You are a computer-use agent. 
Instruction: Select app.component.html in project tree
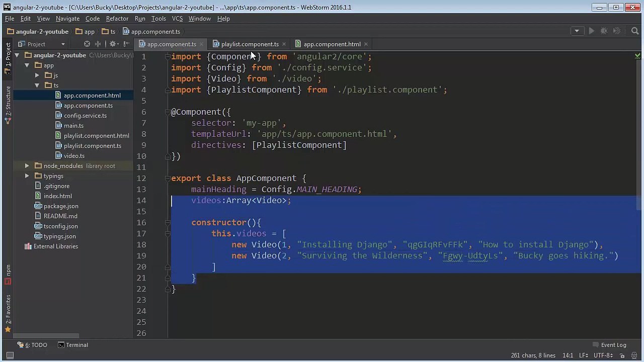pyautogui.click(x=92, y=96)
